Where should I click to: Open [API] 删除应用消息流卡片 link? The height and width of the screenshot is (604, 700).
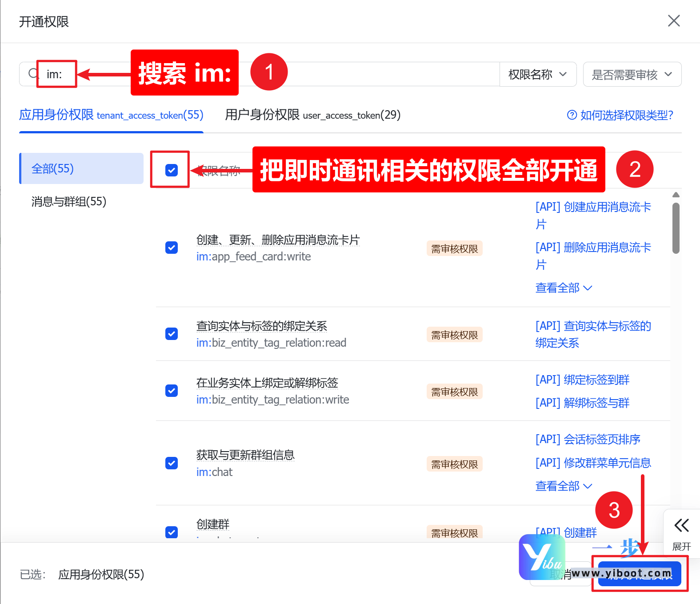pos(593,256)
